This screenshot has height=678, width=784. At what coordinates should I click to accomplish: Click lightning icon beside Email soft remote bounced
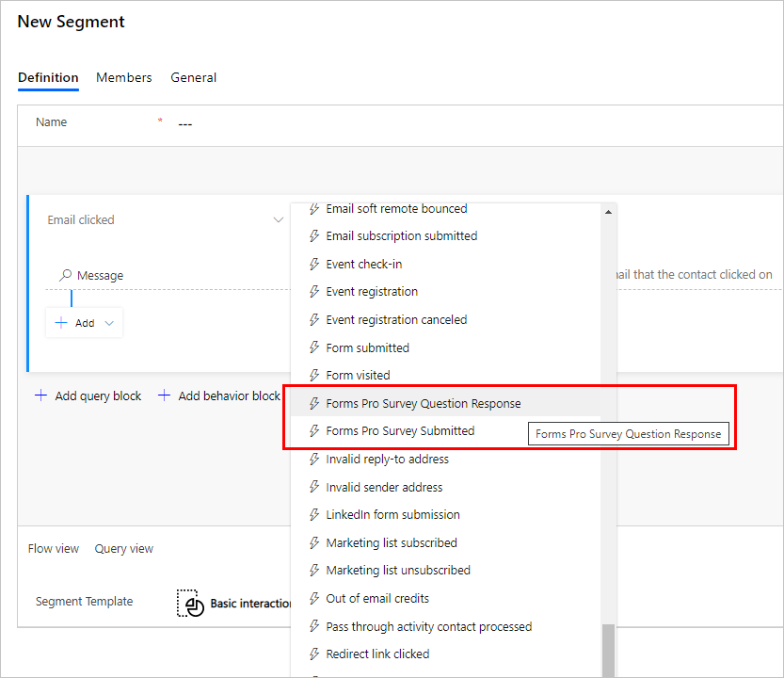[314, 209]
